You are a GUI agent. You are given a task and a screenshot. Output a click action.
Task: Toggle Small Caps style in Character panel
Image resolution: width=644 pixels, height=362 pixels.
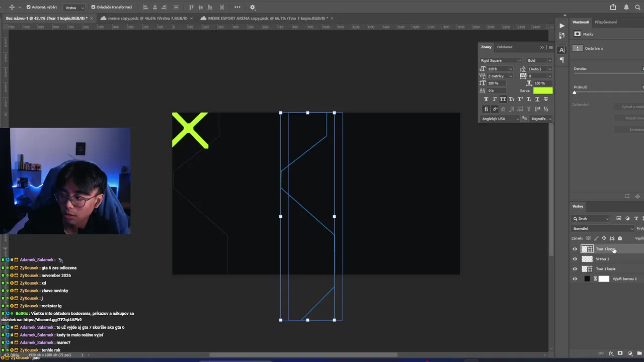(x=512, y=99)
